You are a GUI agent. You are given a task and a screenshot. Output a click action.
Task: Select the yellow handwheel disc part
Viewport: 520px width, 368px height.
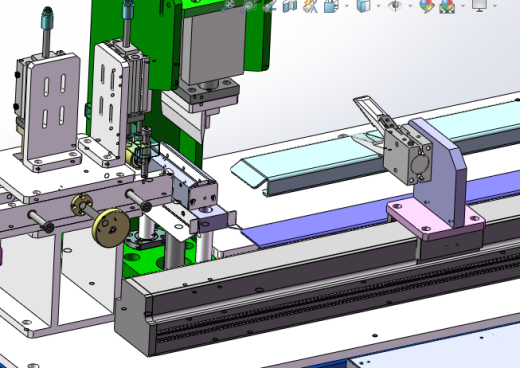(111, 228)
